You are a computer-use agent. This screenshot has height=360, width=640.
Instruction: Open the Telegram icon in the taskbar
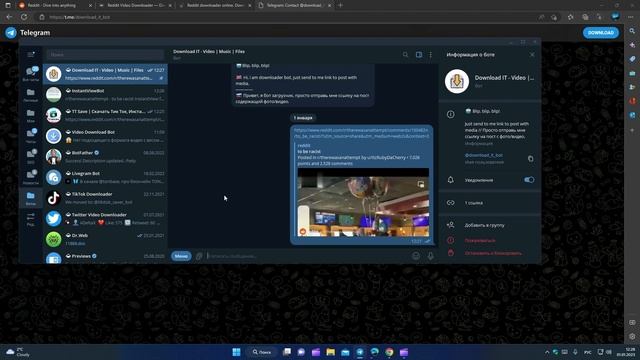(x=360, y=352)
